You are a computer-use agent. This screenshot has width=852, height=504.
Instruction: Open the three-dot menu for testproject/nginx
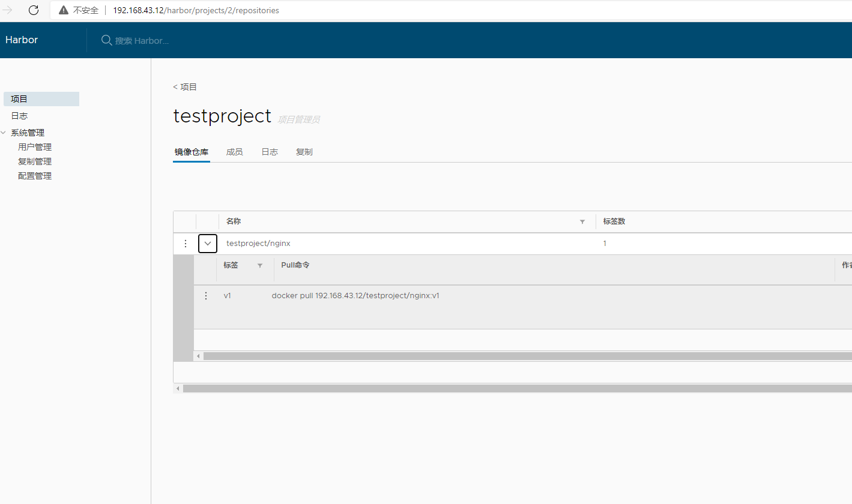point(186,244)
